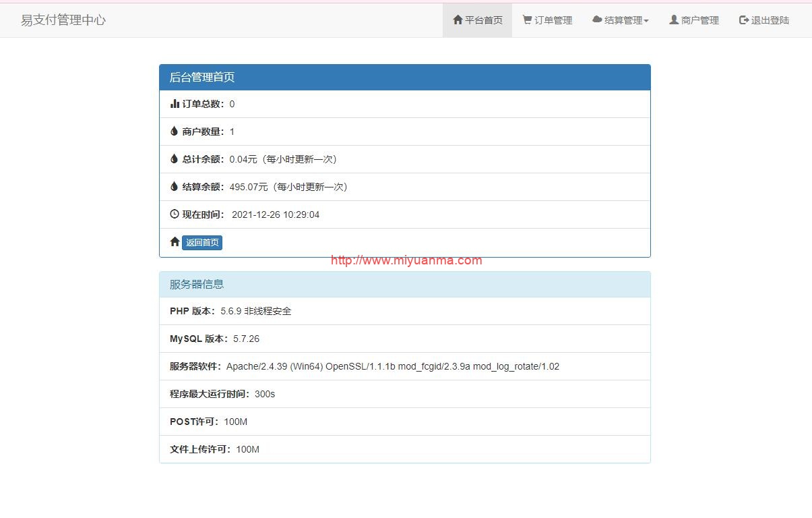Click the Apache/2.4.39 server software text
The width and height of the screenshot is (812, 518).
click(393, 366)
